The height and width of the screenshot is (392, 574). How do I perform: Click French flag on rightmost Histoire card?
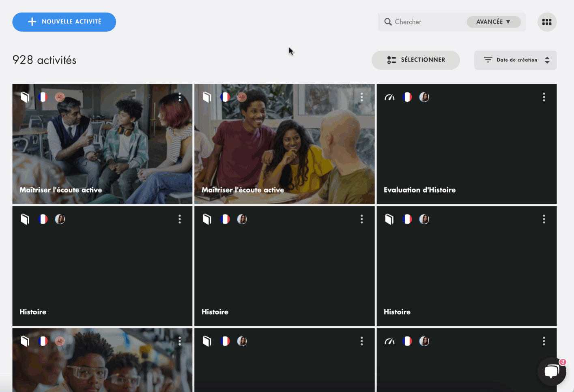tap(407, 219)
